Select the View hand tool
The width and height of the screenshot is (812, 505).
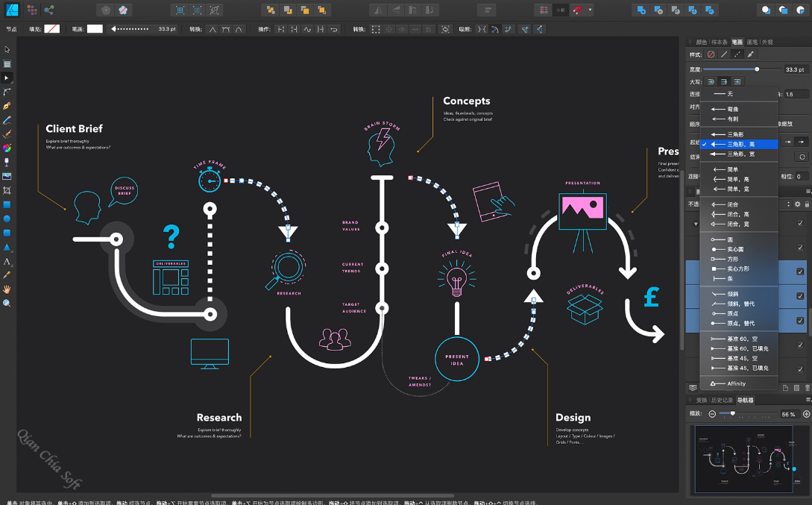tap(7, 289)
